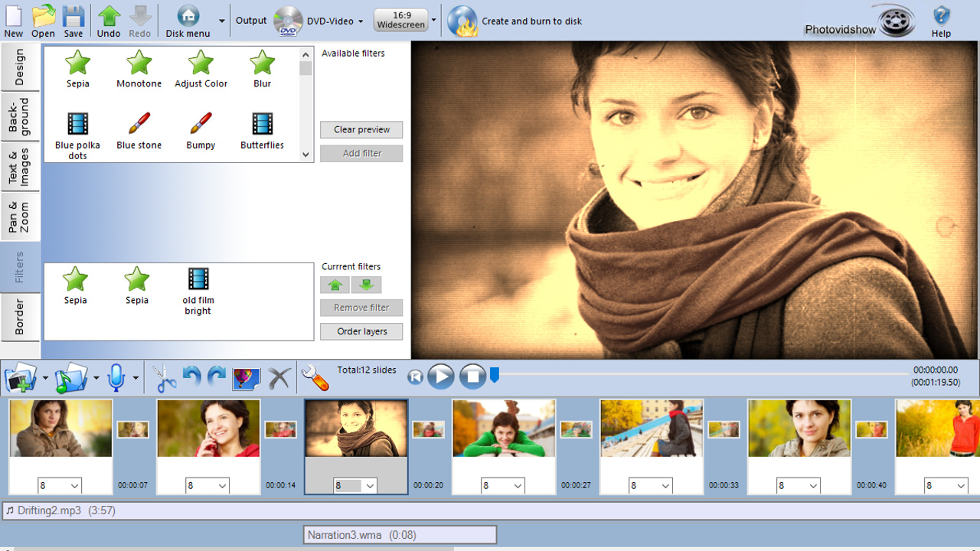980x551 pixels.
Task: Click the wrench settings icon near slide count
Action: pyautogui.click(x=314, y=377)
